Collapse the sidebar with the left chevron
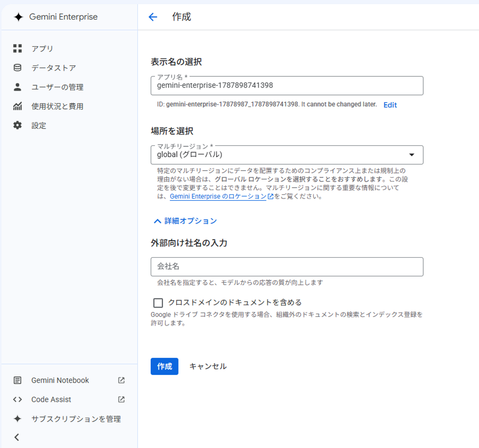 coord(17,437)
